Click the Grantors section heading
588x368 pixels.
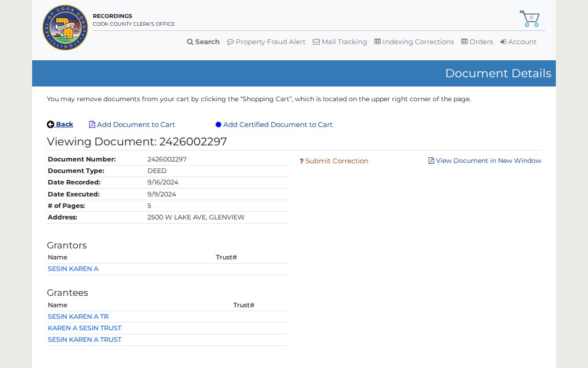click(67, 245)
